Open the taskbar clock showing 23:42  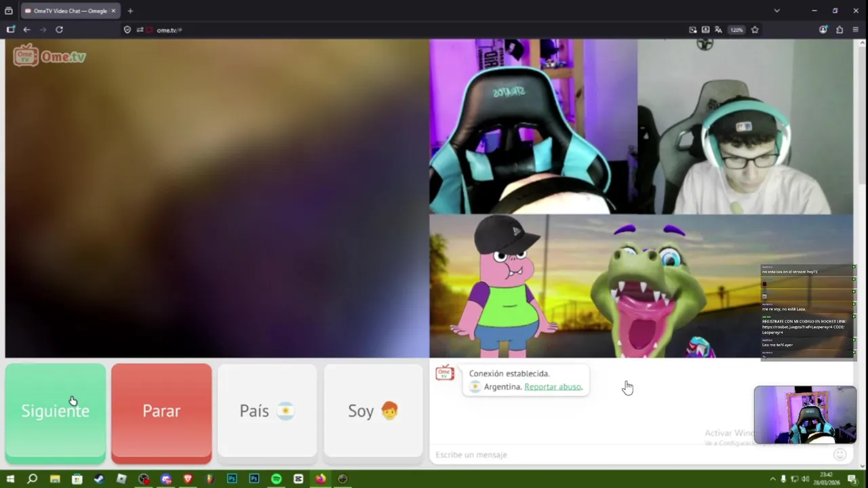pyautogui.click(x=827, y=479)
